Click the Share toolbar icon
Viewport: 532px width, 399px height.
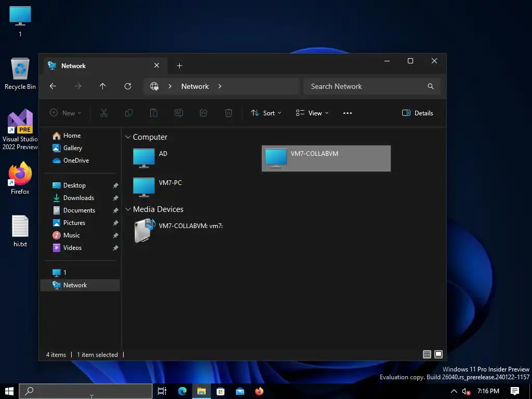pyautogui.click(x=204, y=113)
